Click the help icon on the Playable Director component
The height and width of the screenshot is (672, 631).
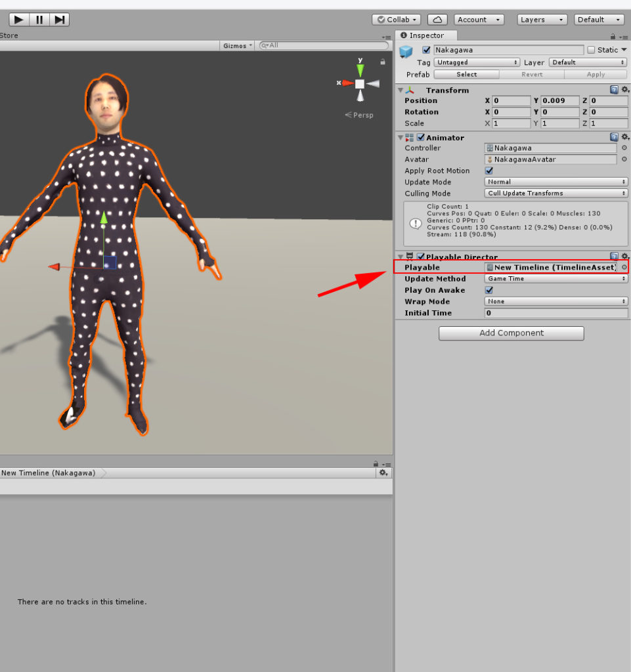614,256
